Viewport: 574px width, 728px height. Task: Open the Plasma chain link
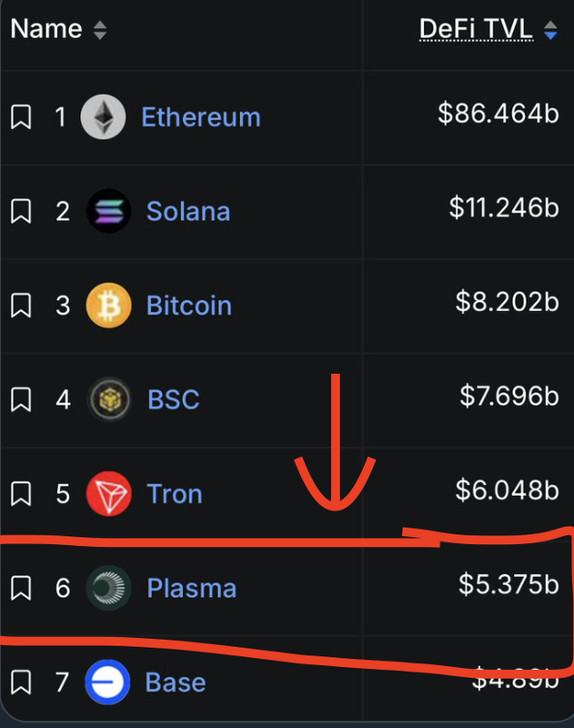[x=192, y=588]
